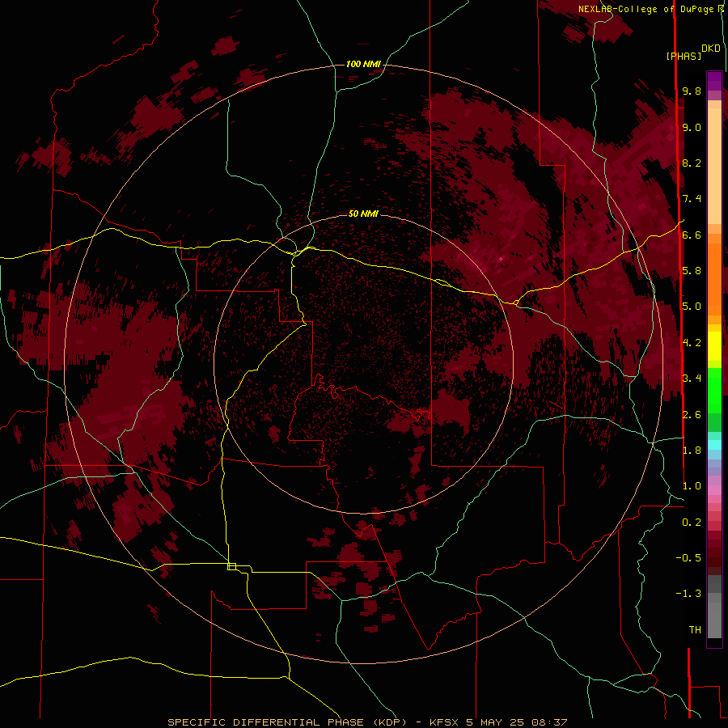Click the [PHAS] legend unit label
This screenshot has height=728, width=728.
click(x=684, y=57)
